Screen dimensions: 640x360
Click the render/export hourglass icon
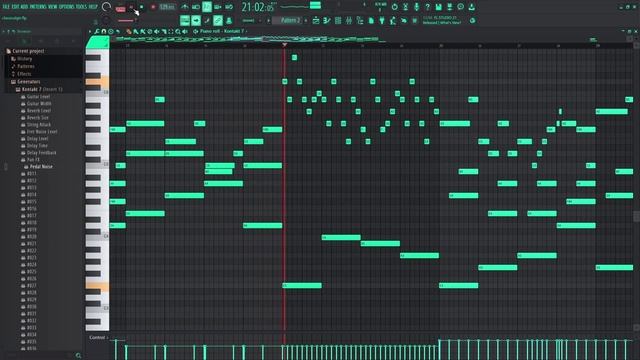click(405, 7)
